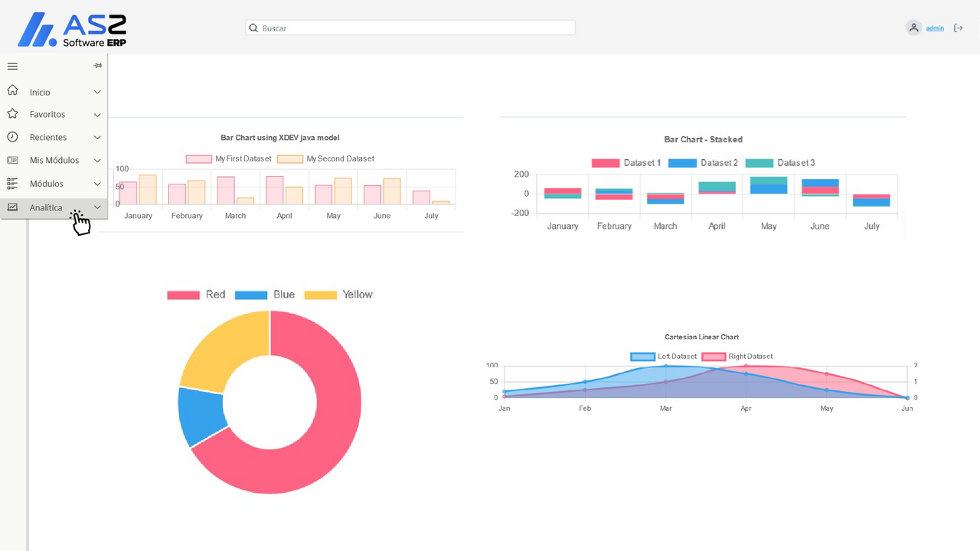Select the Analítica menu item
This screenshot has height=551, width=980.
[x=46, y=207]
